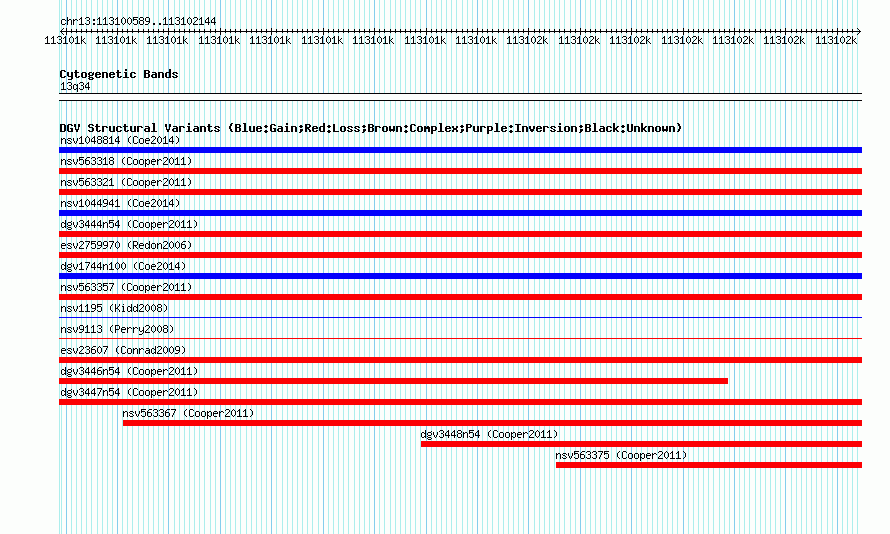This screenshot has width=890, height=534.
Task: Click the red loss bar of esv2759970
Action: point(460,255)
